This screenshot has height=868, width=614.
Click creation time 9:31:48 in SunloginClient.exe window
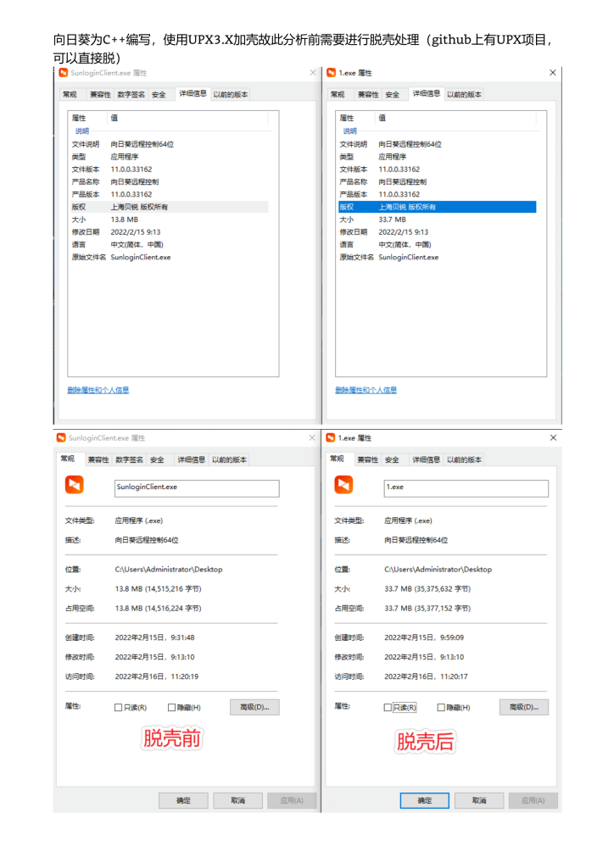[x=154, y=637]
